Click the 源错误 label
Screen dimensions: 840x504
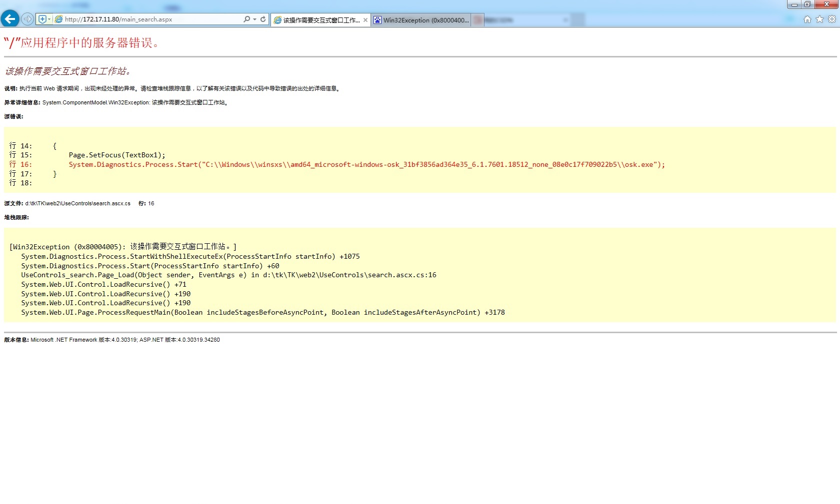click(x=13, y=116)
